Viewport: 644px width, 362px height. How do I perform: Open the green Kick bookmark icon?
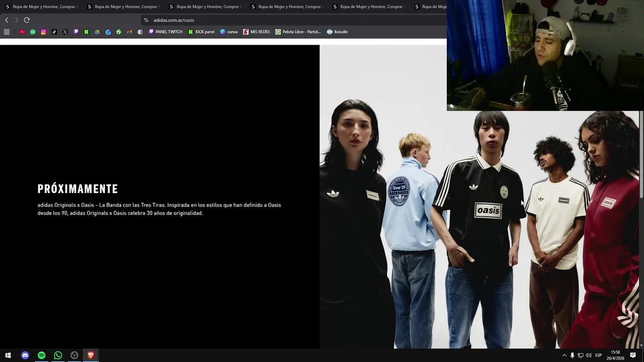tap(87, 32)
